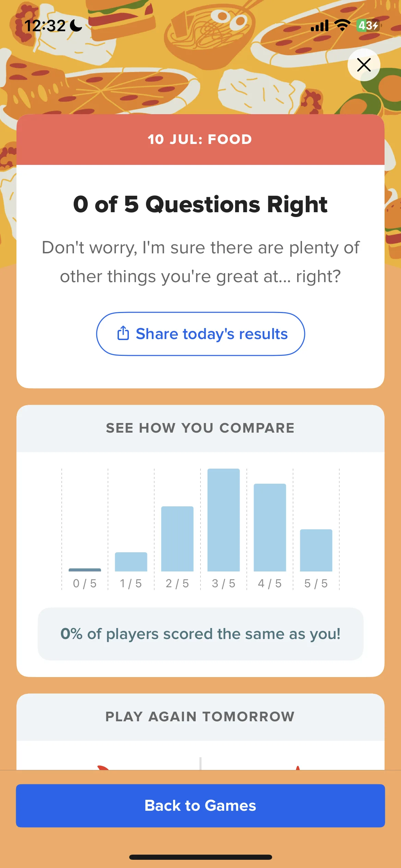Close the results screen with X icon
401x868 pixels.
click(364, 65)
